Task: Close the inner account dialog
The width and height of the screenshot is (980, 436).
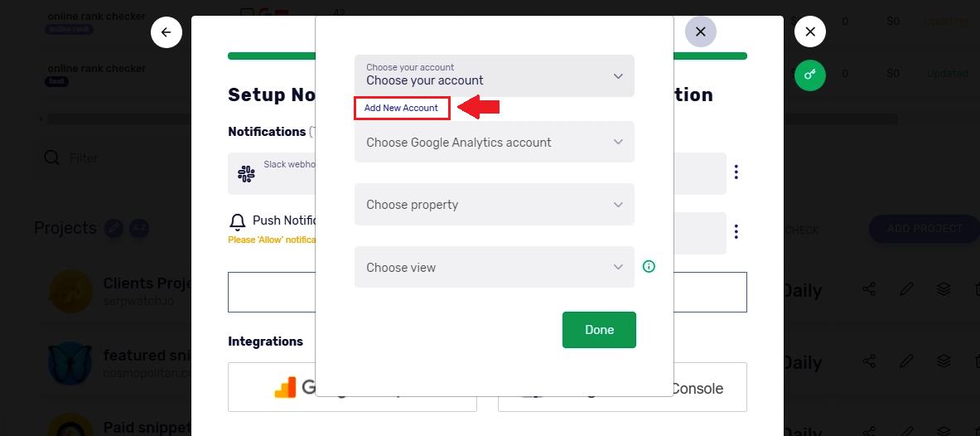Action: coord(701,31)
